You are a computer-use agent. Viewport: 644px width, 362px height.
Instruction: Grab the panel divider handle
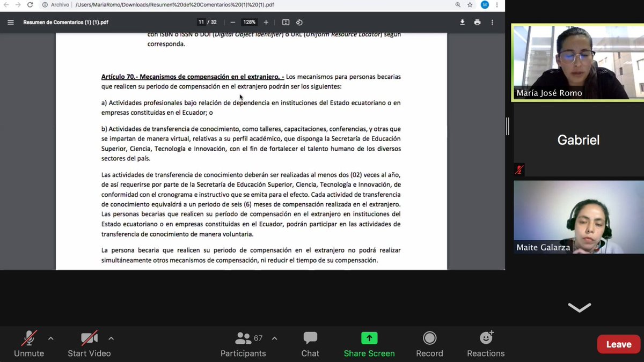(508, 126)
